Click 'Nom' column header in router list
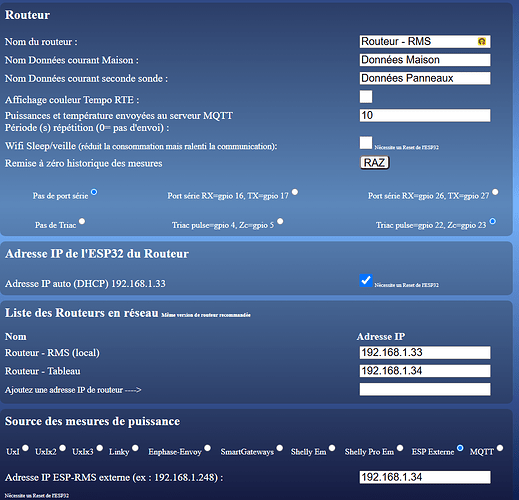 [x=16, y=337]
